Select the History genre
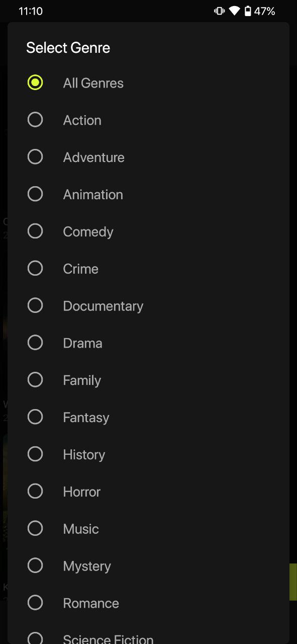The width and height of the screenshot is (297, 644). point(35,454)
